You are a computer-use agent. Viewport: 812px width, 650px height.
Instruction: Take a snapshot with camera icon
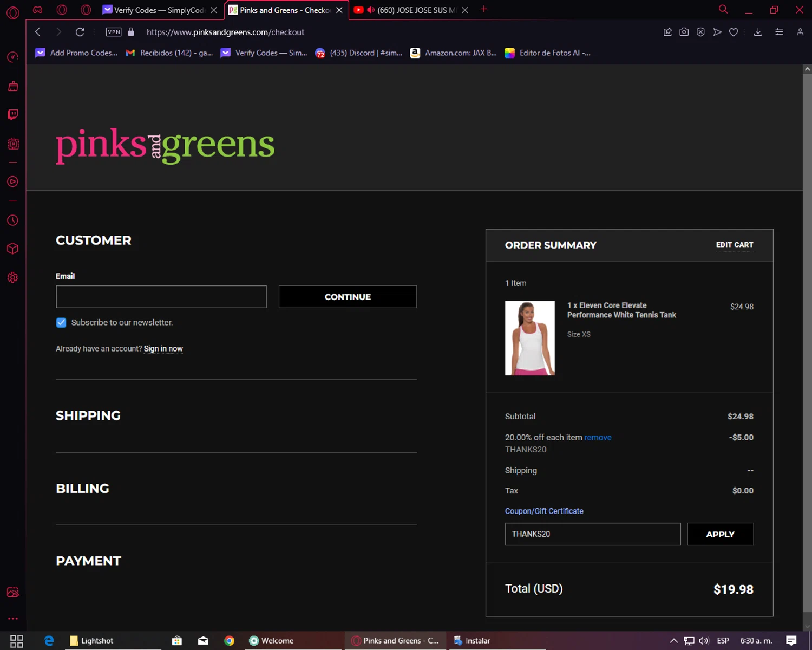coord(684,32)
